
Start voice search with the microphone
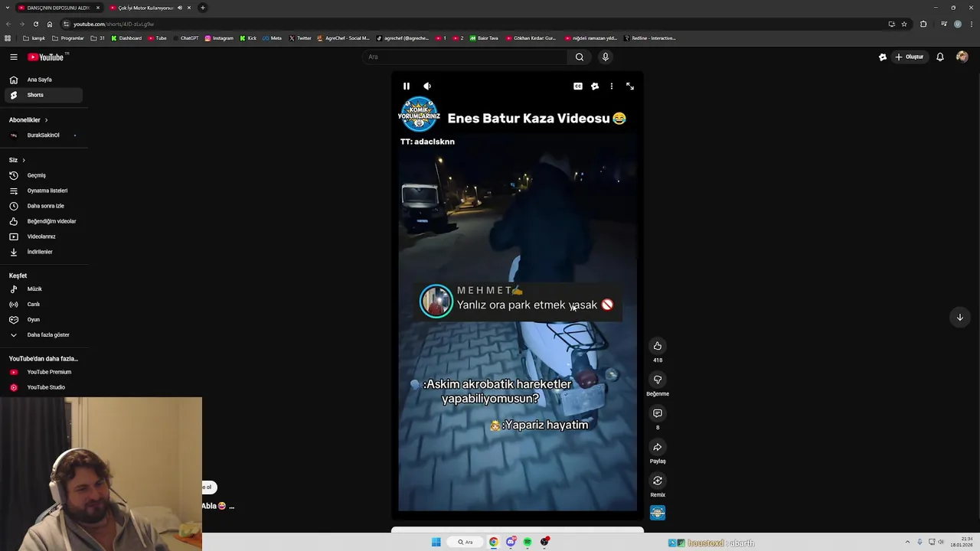pyautogui.click(x=605, y=57)
